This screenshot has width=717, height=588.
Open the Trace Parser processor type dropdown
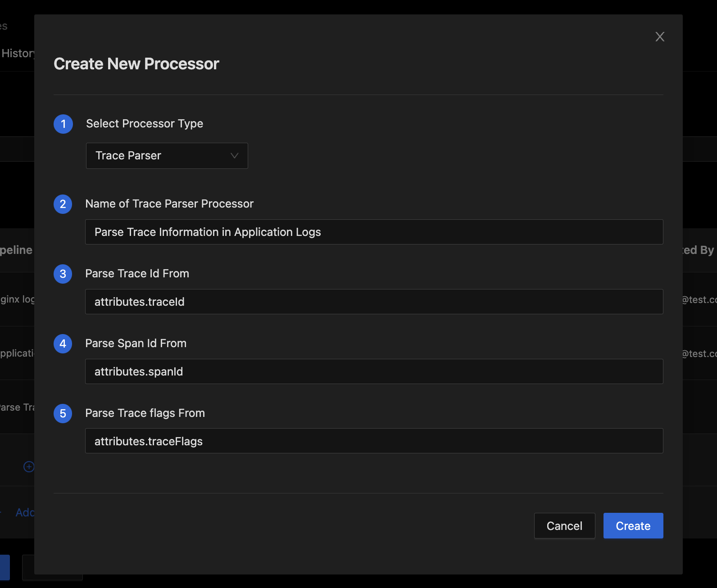[x=167, y=156]
